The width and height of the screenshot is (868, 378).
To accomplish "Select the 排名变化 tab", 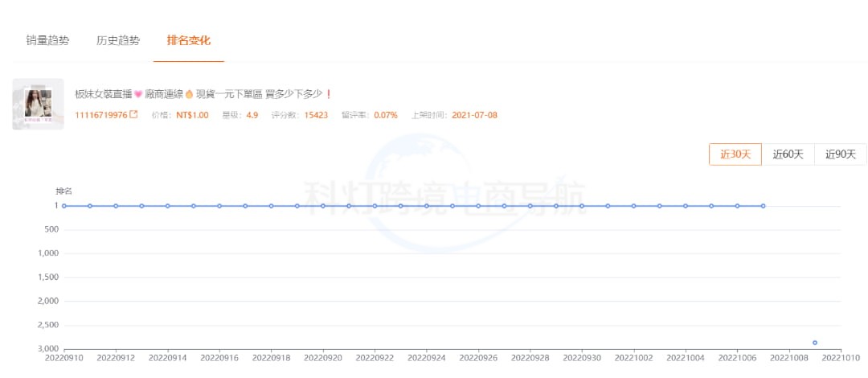I will 189,41.
